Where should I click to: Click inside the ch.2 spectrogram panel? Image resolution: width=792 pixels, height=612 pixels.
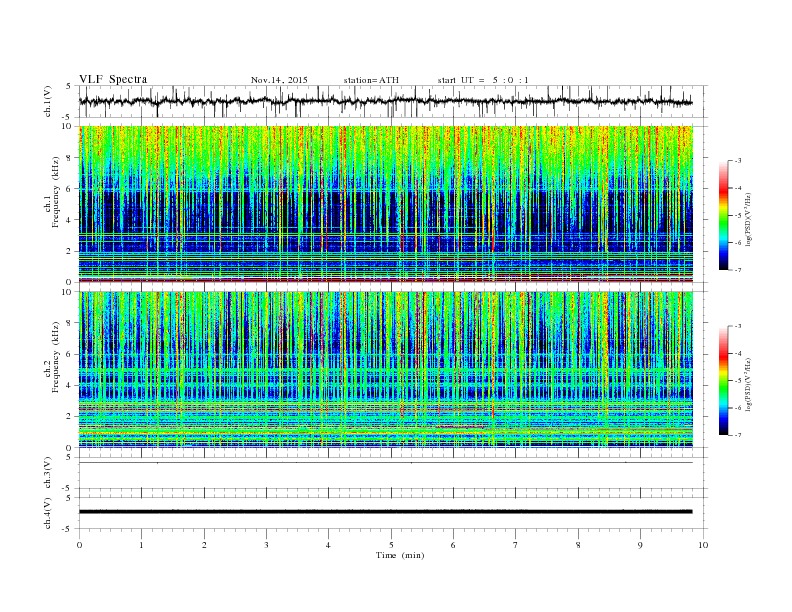click(386, 370)
